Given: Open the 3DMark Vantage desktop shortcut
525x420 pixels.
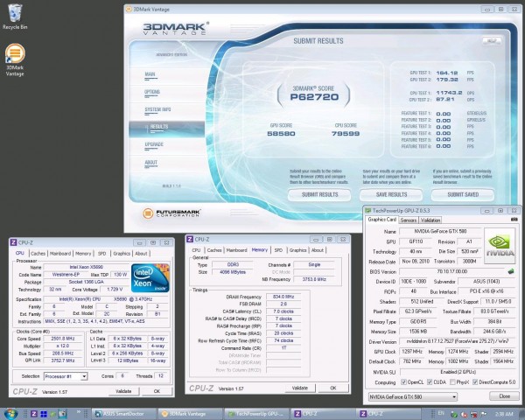Looking at the screenshot, I should click(15, 60).
